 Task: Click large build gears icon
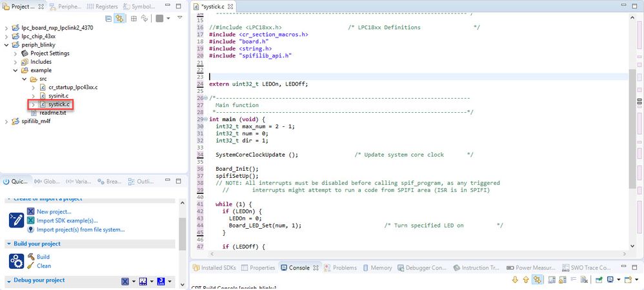click(16, 261)
